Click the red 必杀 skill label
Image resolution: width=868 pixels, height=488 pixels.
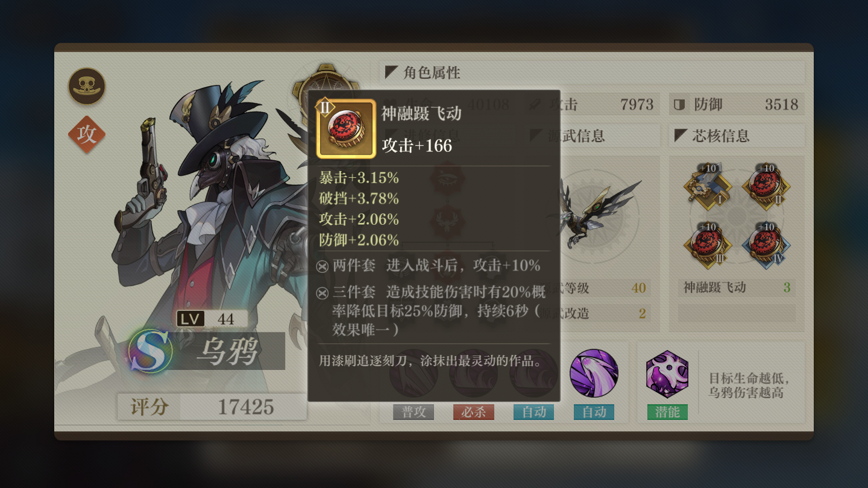coord(474,412)
